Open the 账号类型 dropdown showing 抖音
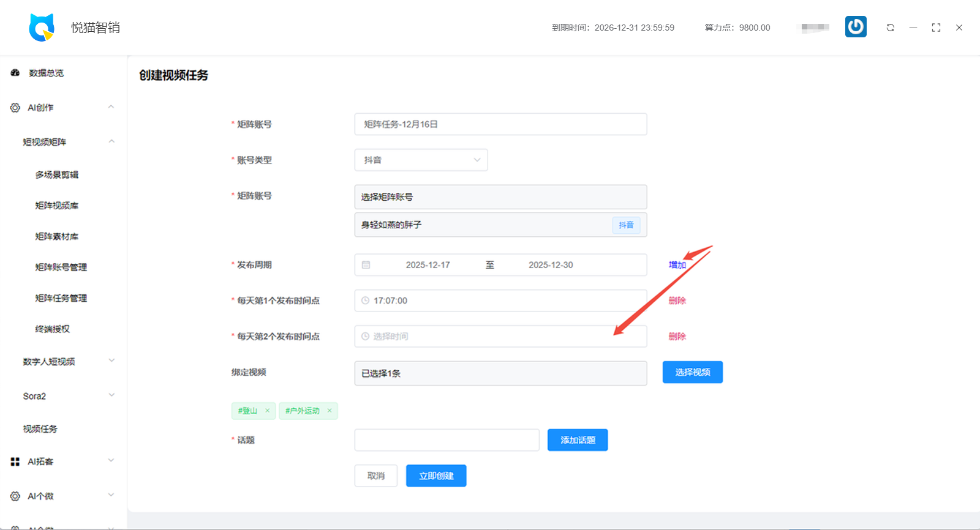 [x=421, y=160]
